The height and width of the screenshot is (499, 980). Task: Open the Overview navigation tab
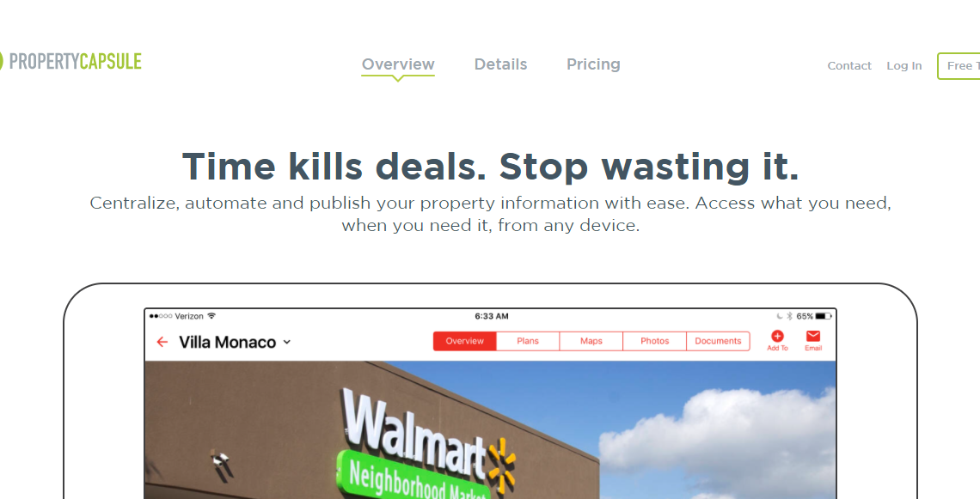point(398,64)
